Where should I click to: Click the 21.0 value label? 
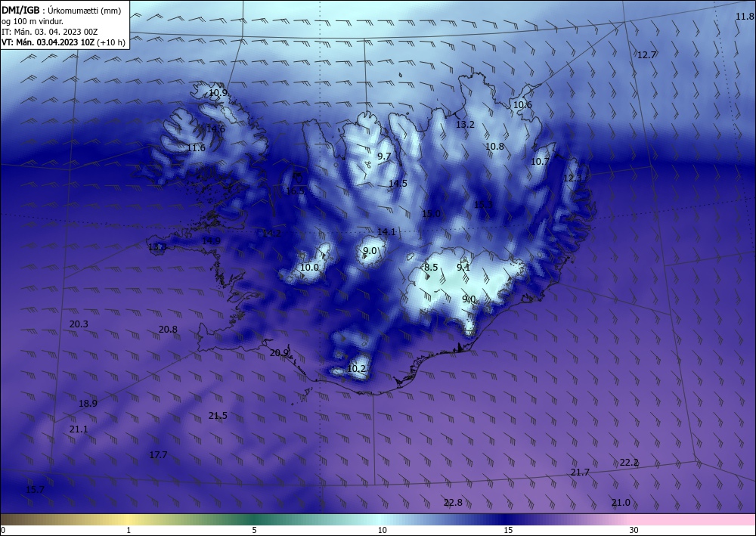tap(621, 502)
